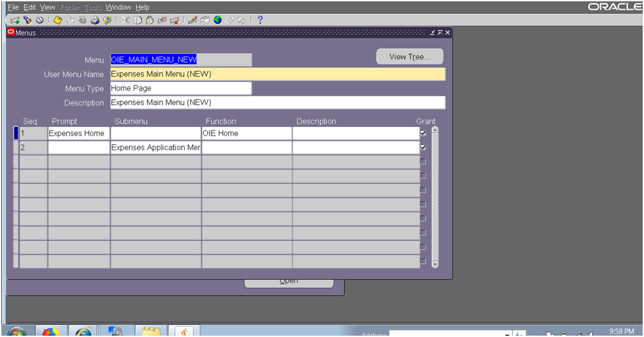Click the vertical scrollbar track of the grid
This screenshot has width=644, height=337.
pyautogui.click(x=435, y=197)
